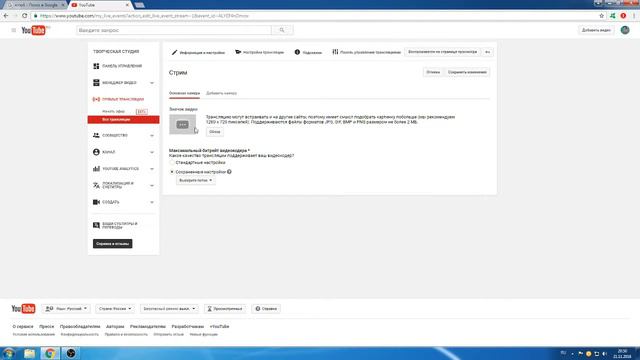Click the Просмотренные history button
Screen dimensions: 640x360
click(x=225, y=309)
